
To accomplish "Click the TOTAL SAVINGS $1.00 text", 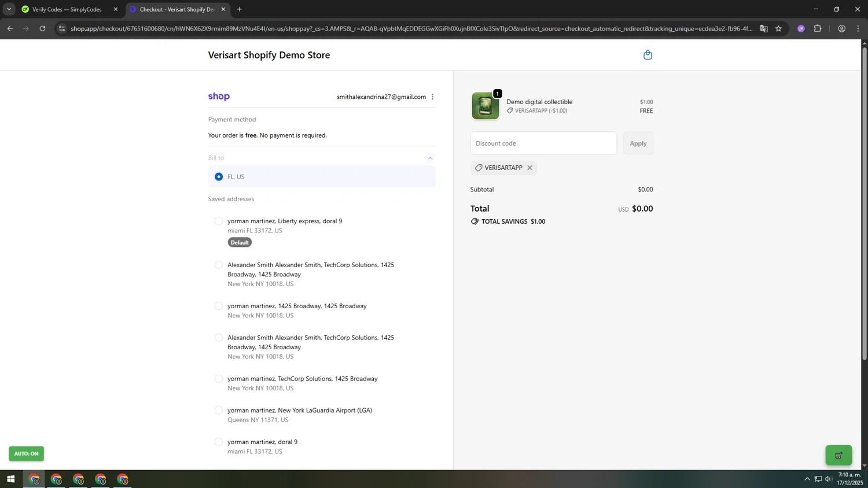I will coord(513,221).
